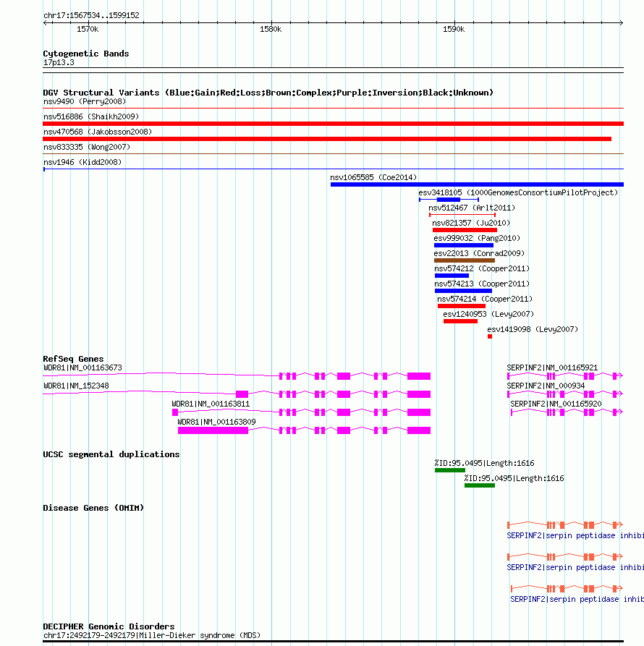This screenshot has width=644, height=646.
Task: Click UCSC segmental duplications track title
Action: (x=111, y=454)
